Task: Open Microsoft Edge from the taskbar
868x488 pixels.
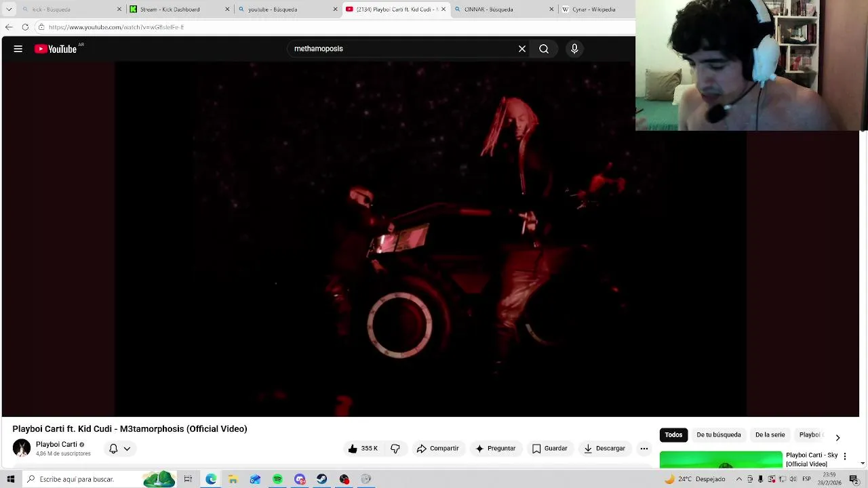Action: (211, 479)
